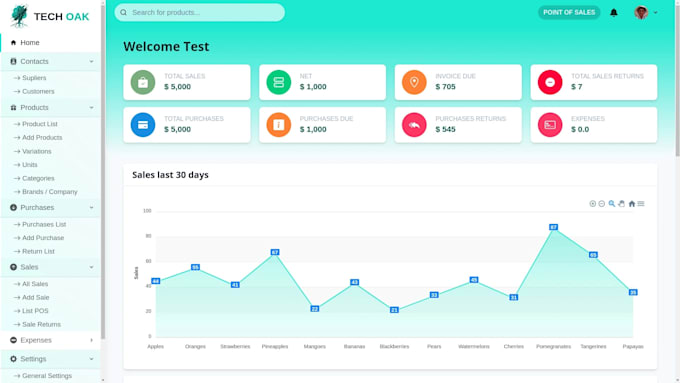Collapse the Products chevron
680x383 pixels.
coord(91,108)
